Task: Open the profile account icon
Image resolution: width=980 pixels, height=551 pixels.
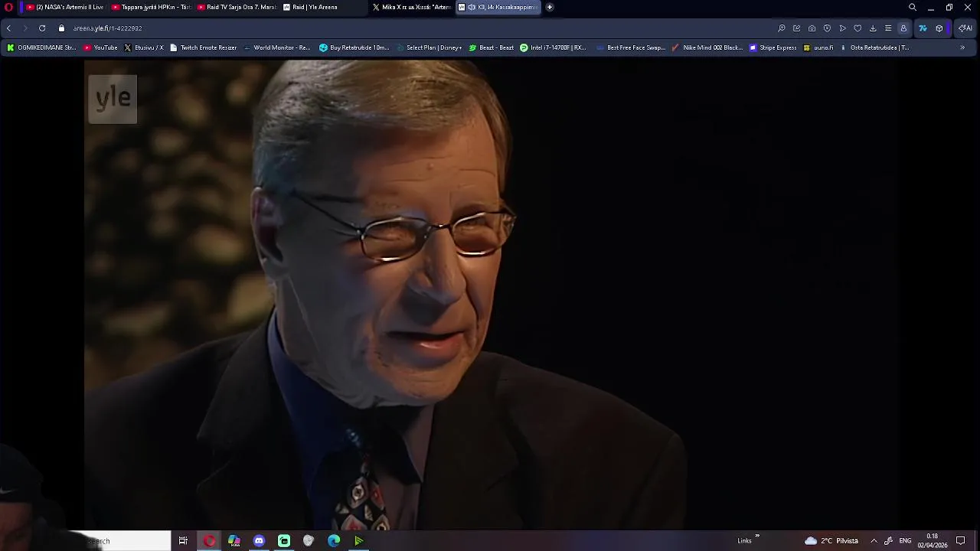Action: 903,28
